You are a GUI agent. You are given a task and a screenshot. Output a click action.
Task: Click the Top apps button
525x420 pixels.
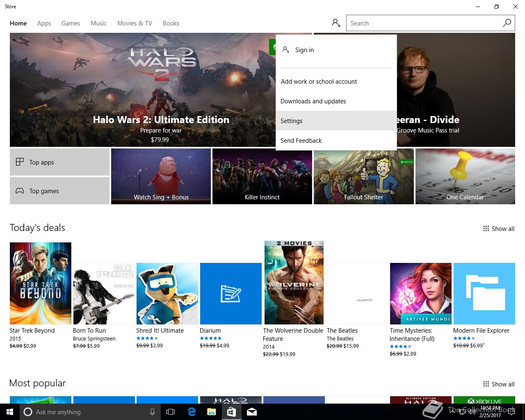click(x=59, y=162)
